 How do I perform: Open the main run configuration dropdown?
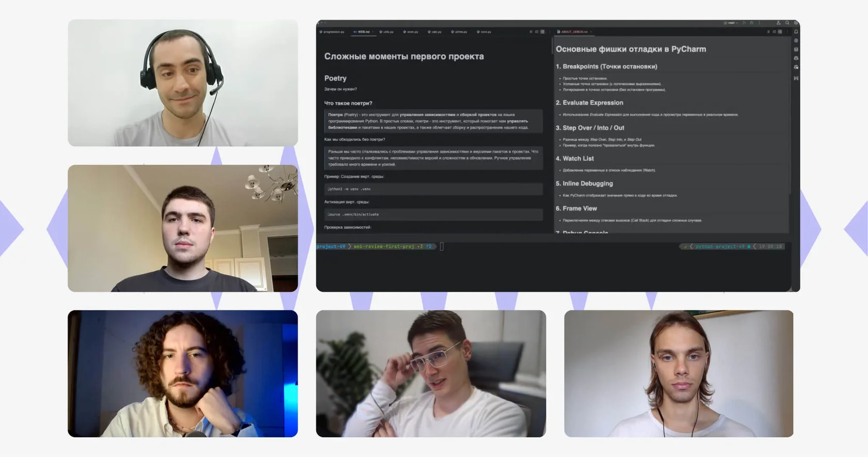(x=731, y=23)
